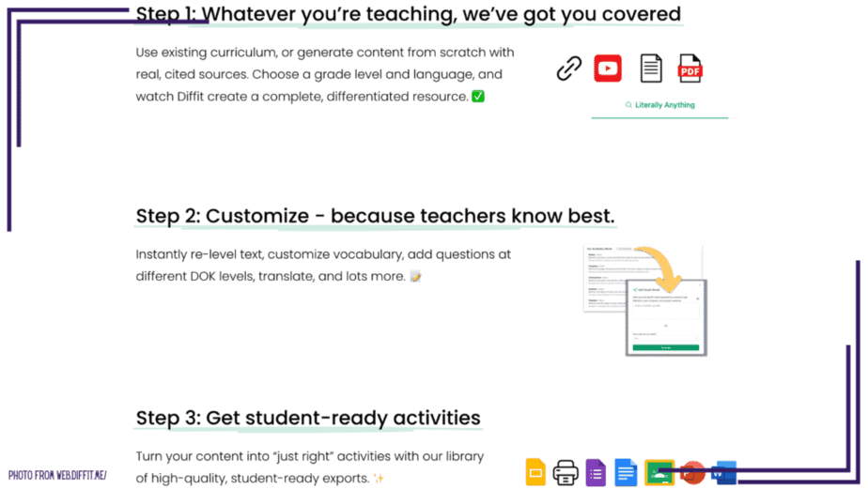
Task: Click the green checkmark emoji
Action: click(x=478, y=97)
